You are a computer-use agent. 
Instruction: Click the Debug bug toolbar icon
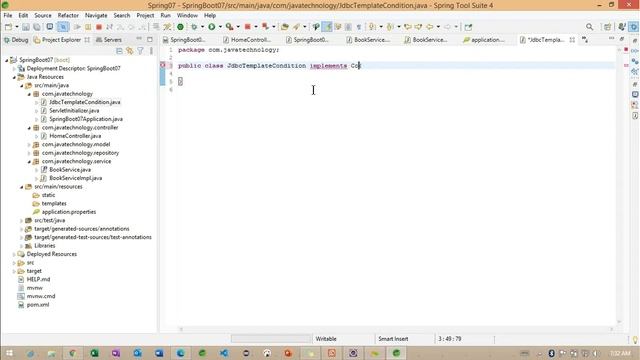pos(194,27)
